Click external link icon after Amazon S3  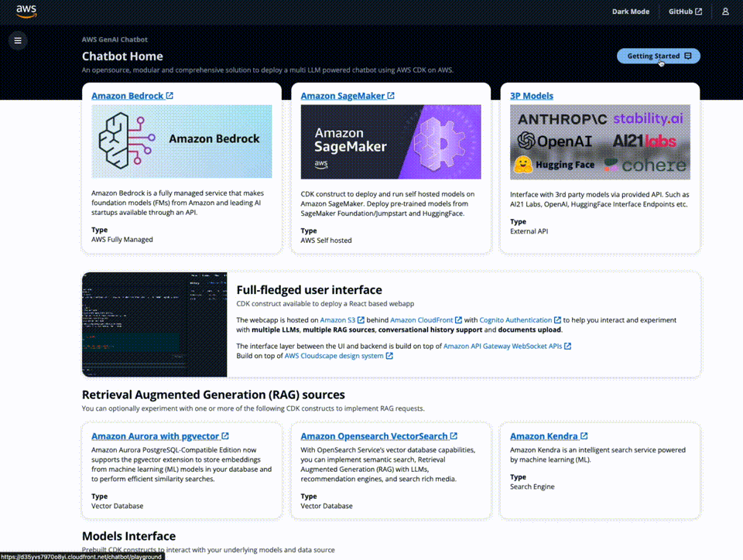[x=361, y=320]
